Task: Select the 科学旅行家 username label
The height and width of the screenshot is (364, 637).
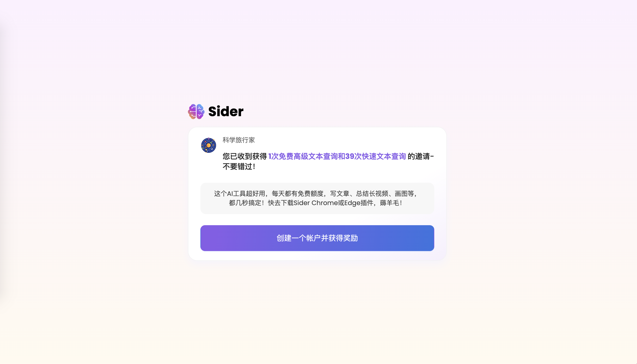Action: 239,140
